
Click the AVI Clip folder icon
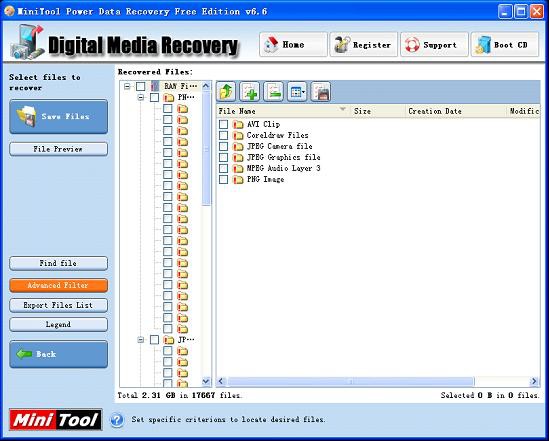pyautogui.click(x=238, y=125)
